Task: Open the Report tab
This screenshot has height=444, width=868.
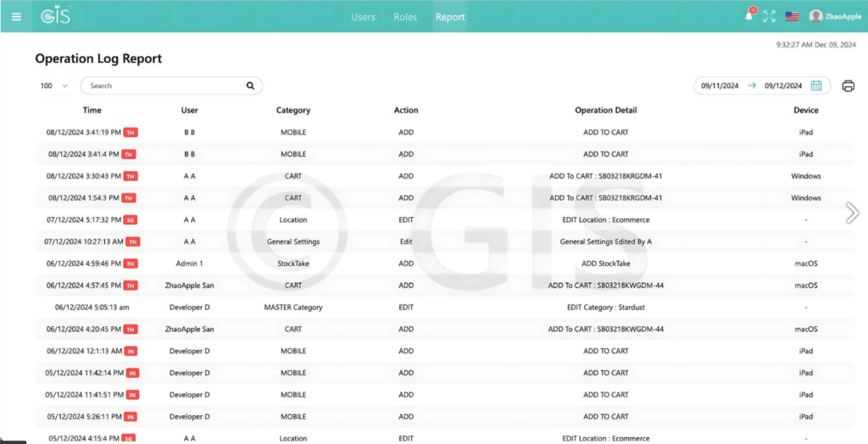Action: [450, 17]
